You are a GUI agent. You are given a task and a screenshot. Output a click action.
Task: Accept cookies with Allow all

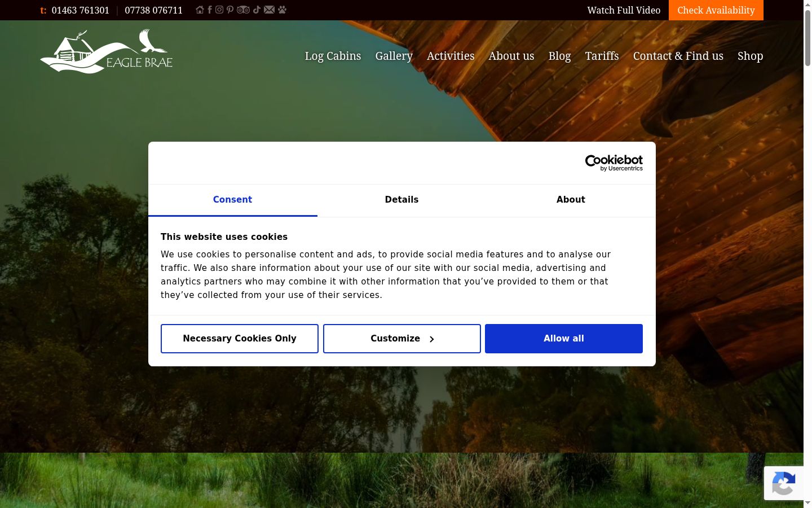click(x=564, y=339)
